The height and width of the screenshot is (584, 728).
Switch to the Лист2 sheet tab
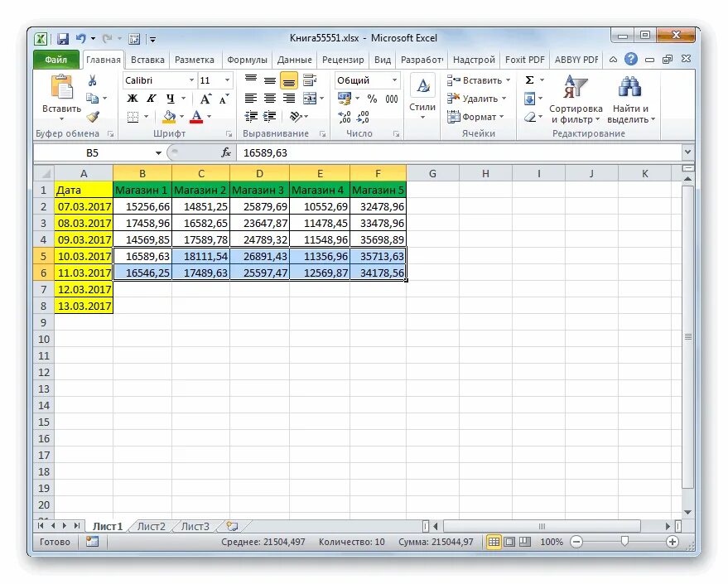[152, 527]
